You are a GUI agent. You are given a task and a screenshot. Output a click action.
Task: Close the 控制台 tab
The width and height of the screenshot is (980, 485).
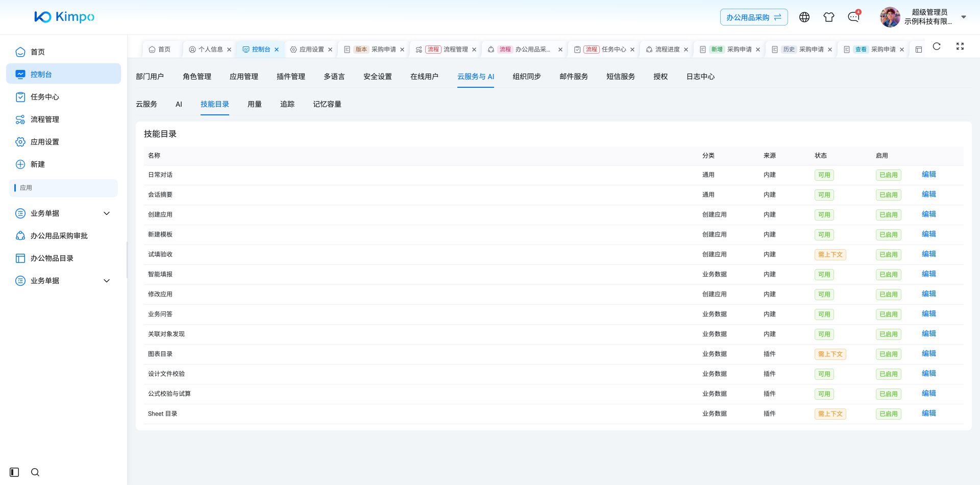[277, 50]
